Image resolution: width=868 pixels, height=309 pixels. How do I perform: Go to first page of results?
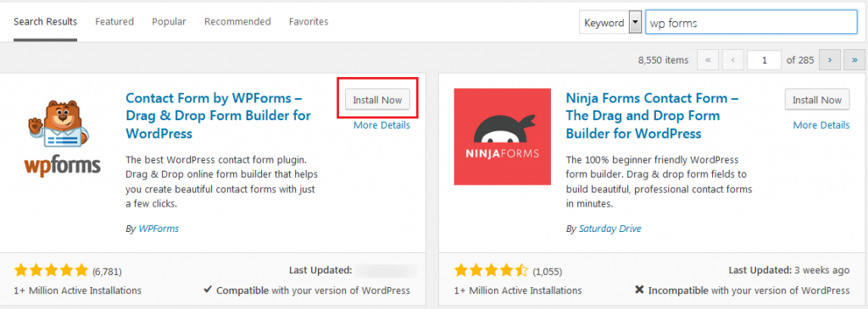708,60
